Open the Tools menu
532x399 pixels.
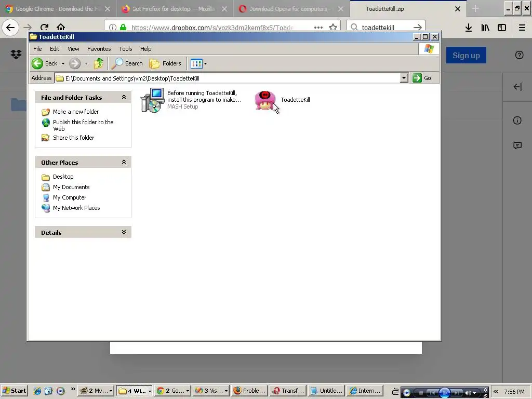pos(126,49)
